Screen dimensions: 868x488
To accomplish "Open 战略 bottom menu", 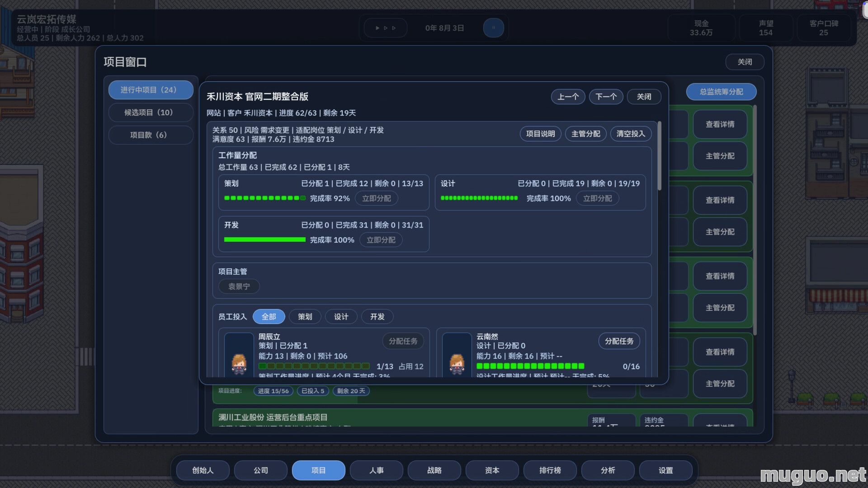I will tap(434, 470).
